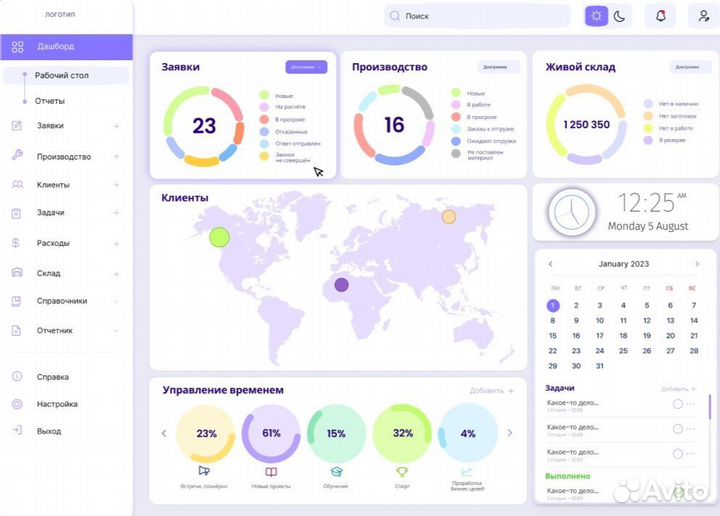Switch to light theme sun toggle
Image resolution: width=720 pixels, height=516 pixels.
597,16
